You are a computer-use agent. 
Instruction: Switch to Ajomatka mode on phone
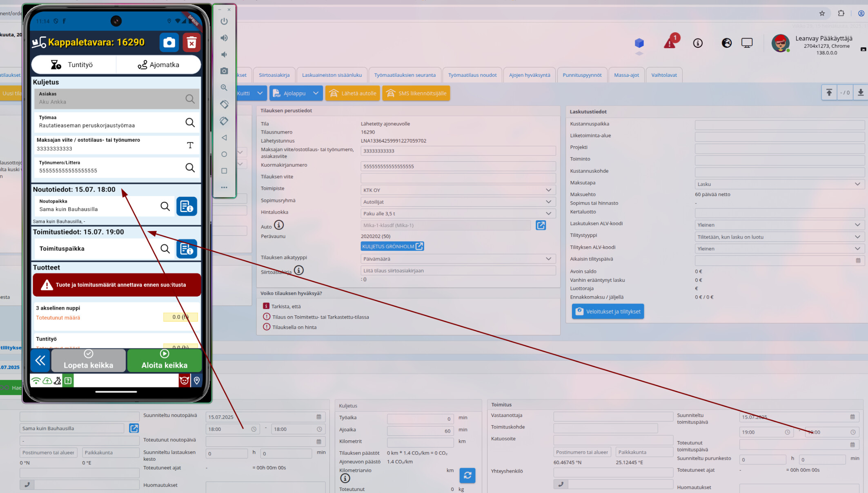pyautogui.click(x=158, y=65)
